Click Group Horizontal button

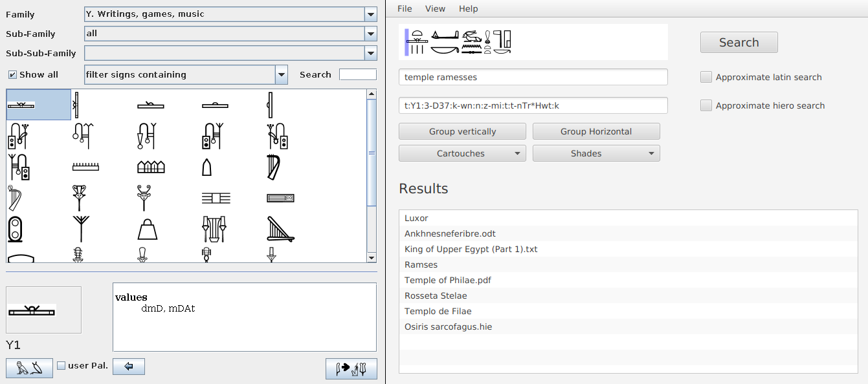(596, 131)
